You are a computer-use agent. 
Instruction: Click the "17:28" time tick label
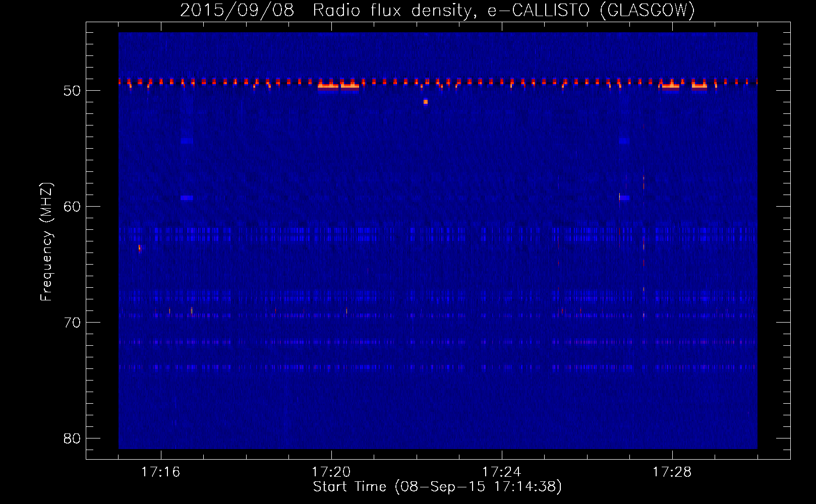(672, 472)
